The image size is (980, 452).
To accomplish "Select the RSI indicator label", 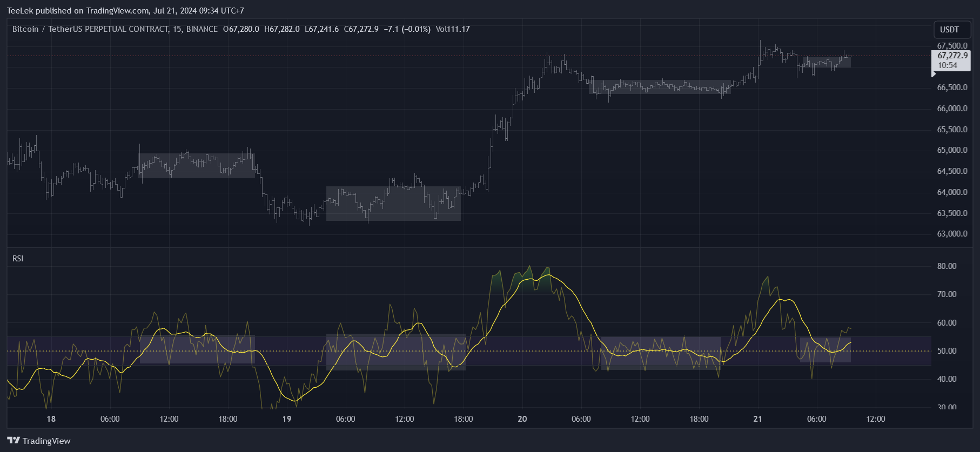I will (18, 259).
